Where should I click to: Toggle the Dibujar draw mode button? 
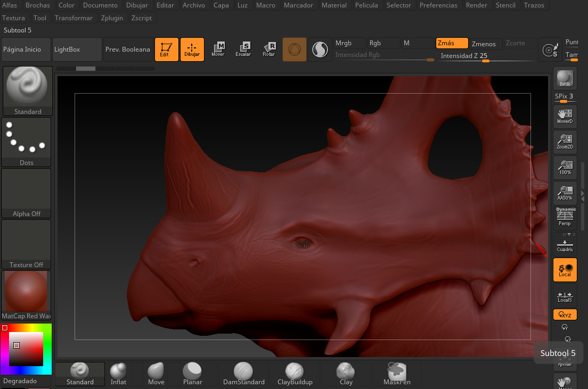pos(192,49)
